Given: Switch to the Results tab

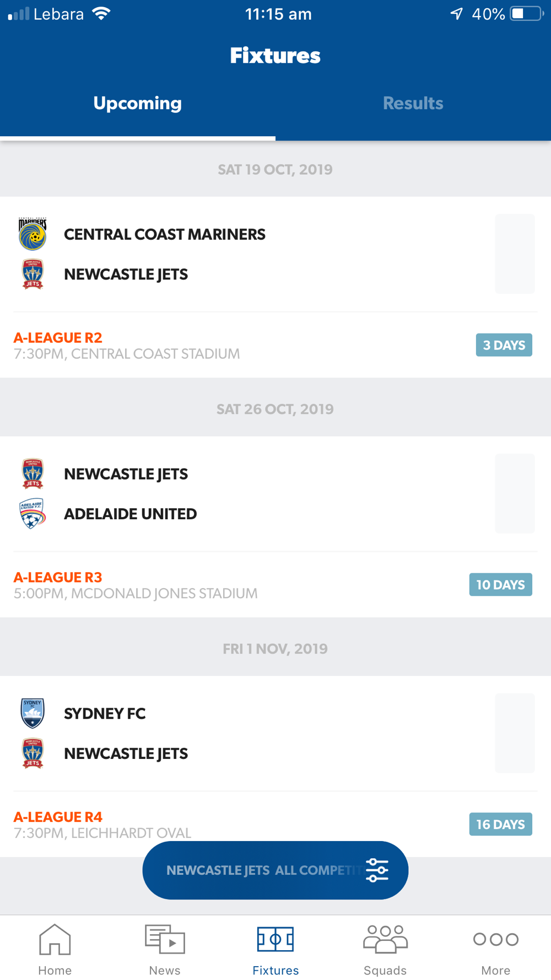Looking at the screenshot, I should pyautogui.click(x=413, y=103).
